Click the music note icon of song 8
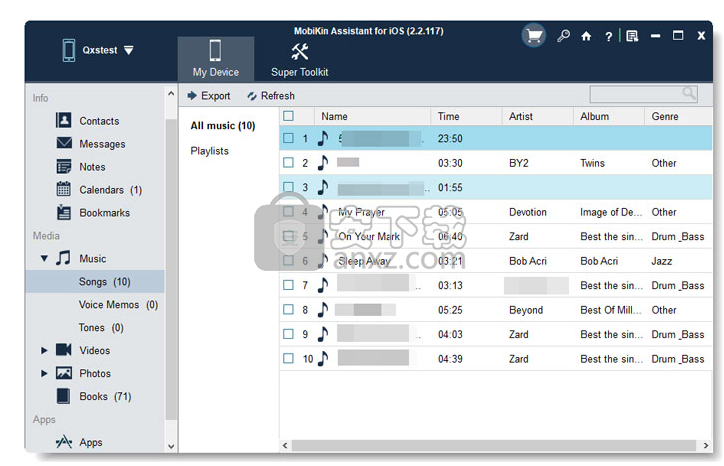The width and height of the screenshot is (724, 466). [323, 309]
